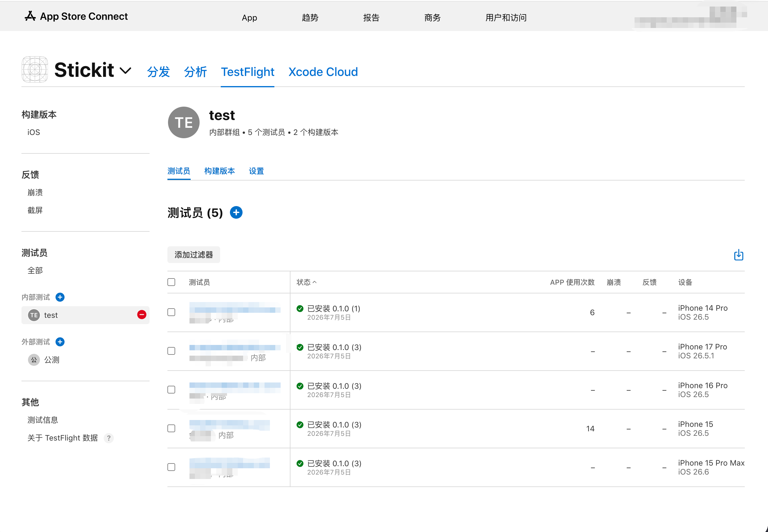The image size is (768, 532).
Task: Switch to 构建版本 sub-tab
Action: pos(220,171)
